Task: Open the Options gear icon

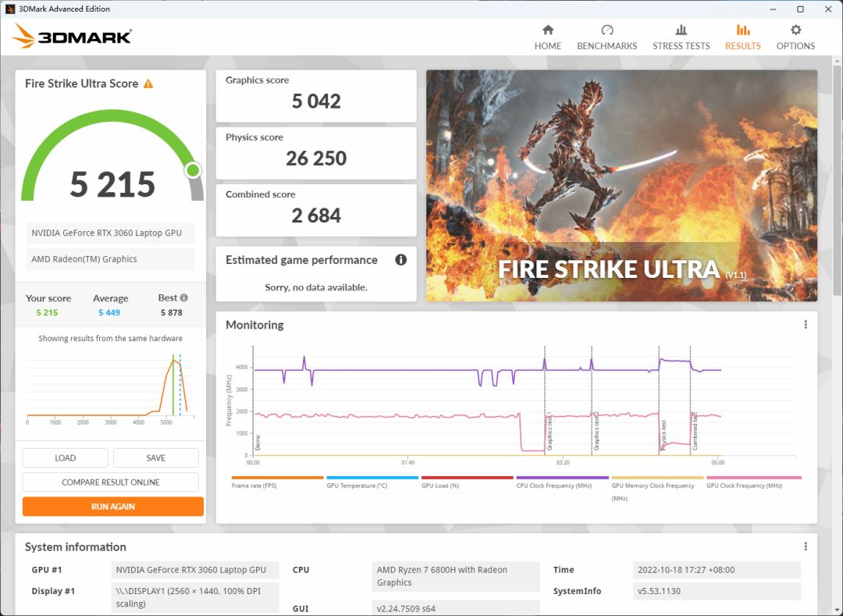Action: click(795, 30)
